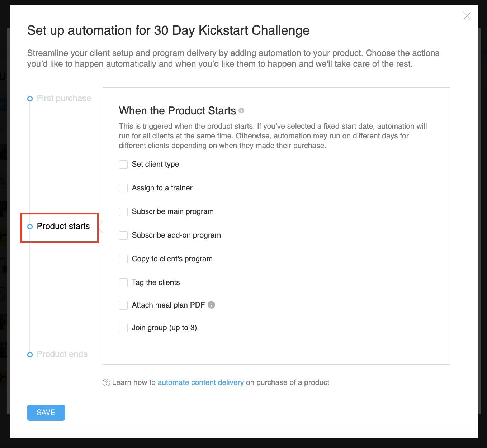487x448 pixels.
Task: Click question mark icon before 'Learn how to'
Action: (x=106, y=383)
